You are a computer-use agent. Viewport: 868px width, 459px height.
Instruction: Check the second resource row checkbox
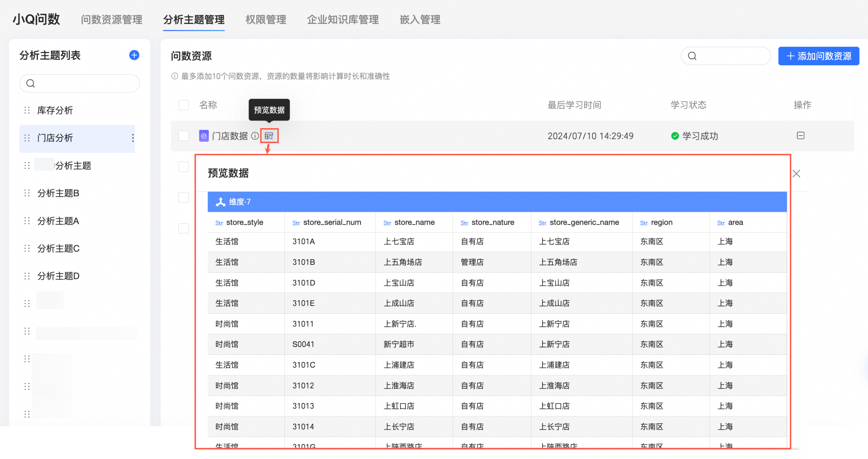[184, 167]
